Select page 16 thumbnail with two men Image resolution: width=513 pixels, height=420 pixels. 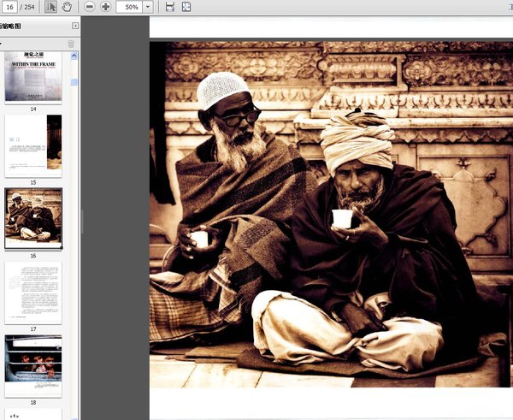[x=33, y=217]
